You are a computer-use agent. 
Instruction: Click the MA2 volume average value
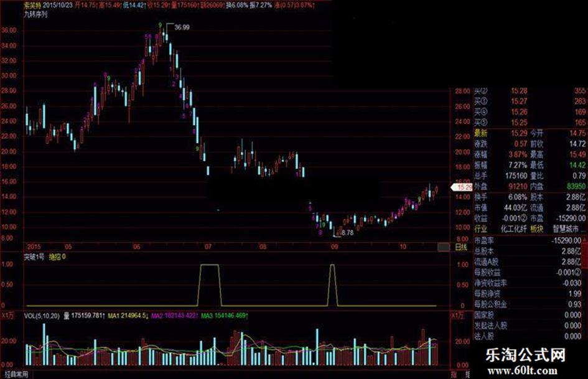(175, 316)
